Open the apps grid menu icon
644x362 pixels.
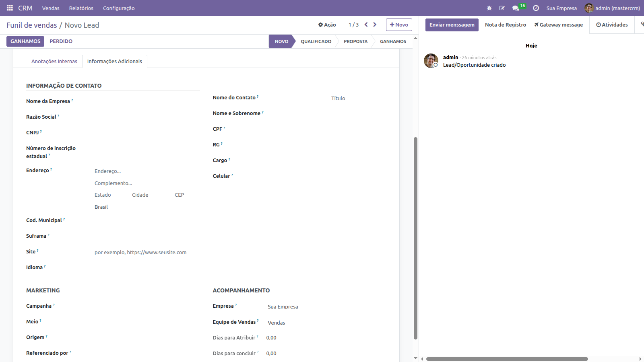tap(10, 8)
